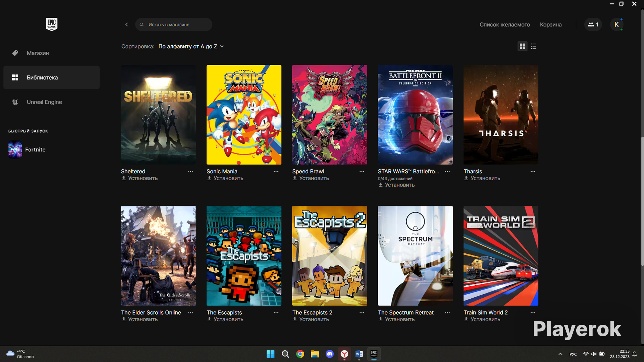Click the Epic Games logo
This screenshot has width=644, height=362.
point(51,24)
